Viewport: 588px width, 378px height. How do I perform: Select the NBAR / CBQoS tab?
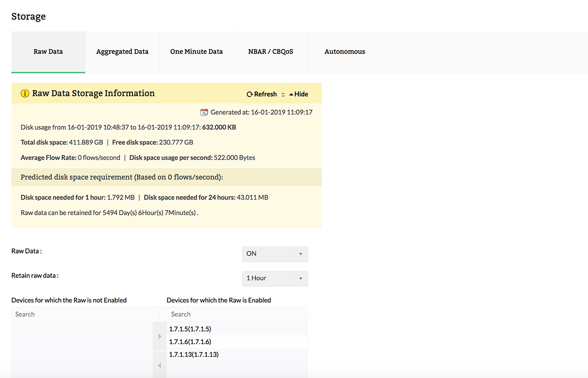pyautogui.click(x=270, y=51)
